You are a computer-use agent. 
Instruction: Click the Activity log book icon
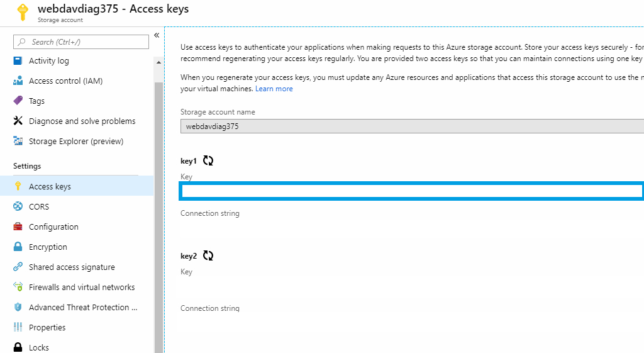click(18, 61)
